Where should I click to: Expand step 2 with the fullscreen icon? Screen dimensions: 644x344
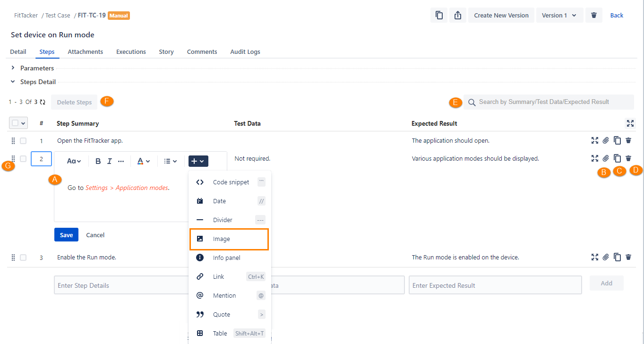(x=595, y=158)
